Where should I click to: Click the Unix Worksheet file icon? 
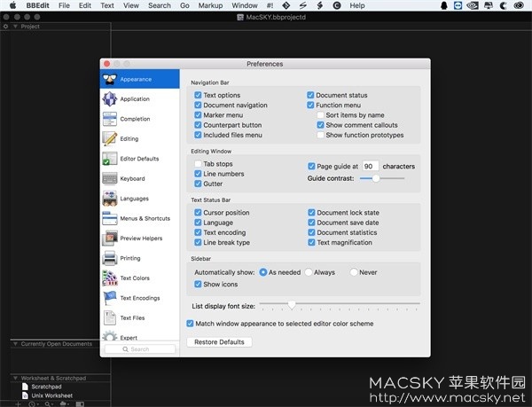tap(25, 395)
